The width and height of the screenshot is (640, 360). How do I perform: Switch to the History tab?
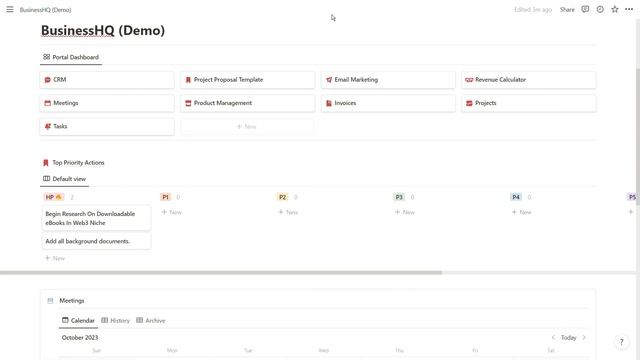116,320
